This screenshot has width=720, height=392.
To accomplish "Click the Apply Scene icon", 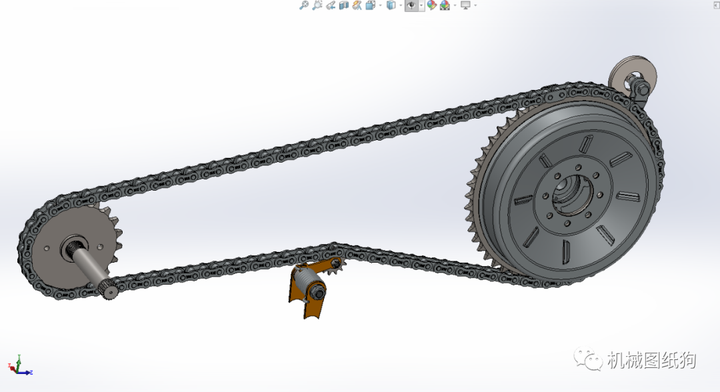I will (444, 5).
